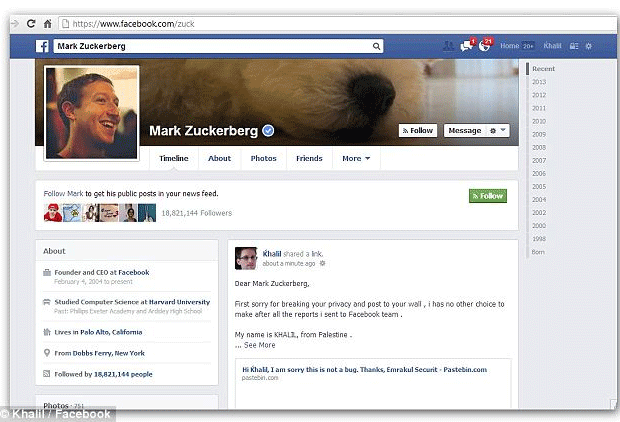Open the Pastebin.com shared link title

[x=364, y=369]
